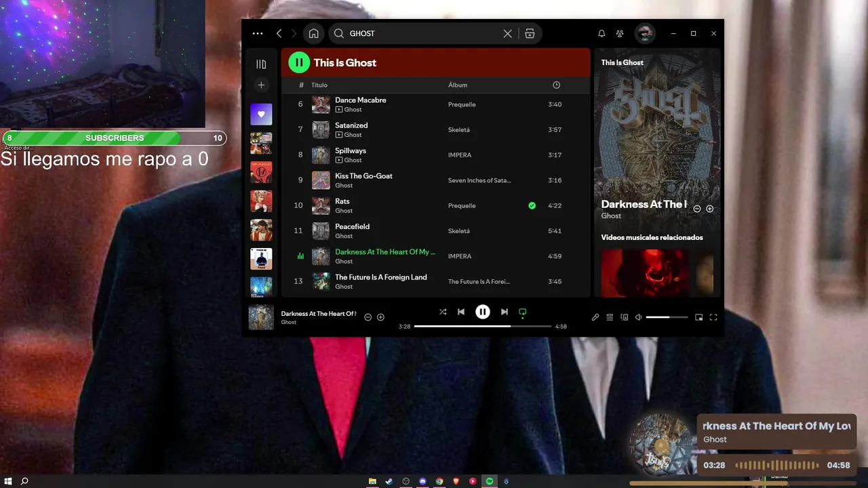Click plus icon in the right panel
This screenshot has width=868, height=488.
(x=710, y=209)
